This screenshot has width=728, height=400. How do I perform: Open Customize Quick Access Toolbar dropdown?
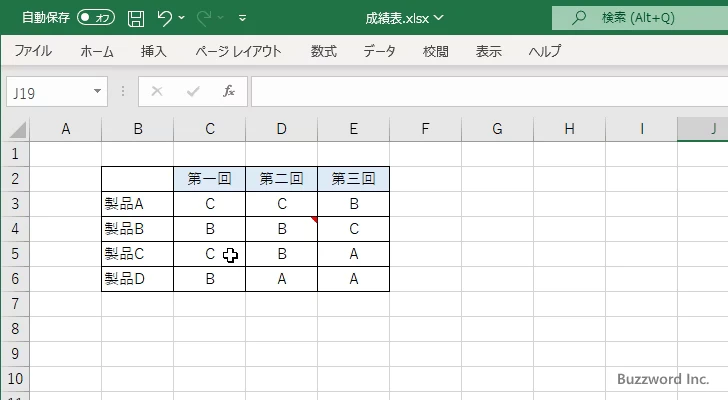tap(242, 18)
